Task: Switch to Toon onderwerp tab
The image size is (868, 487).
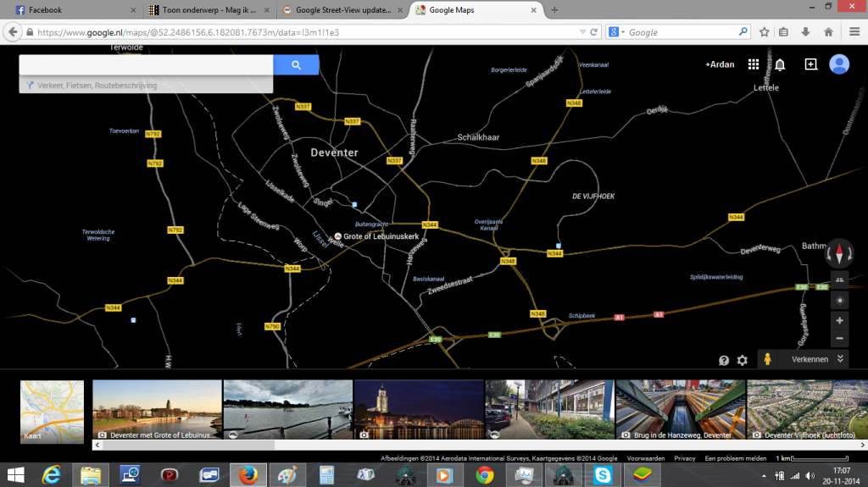Action: coord(209,10)
